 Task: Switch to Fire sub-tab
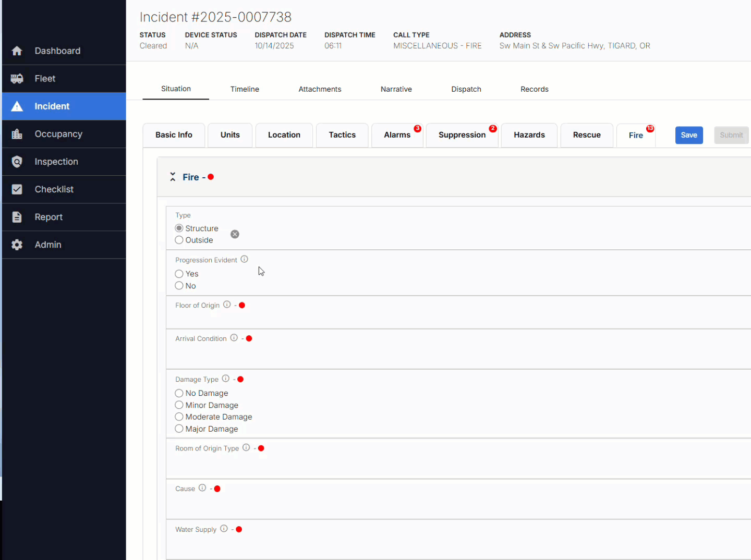click(636, 136)
